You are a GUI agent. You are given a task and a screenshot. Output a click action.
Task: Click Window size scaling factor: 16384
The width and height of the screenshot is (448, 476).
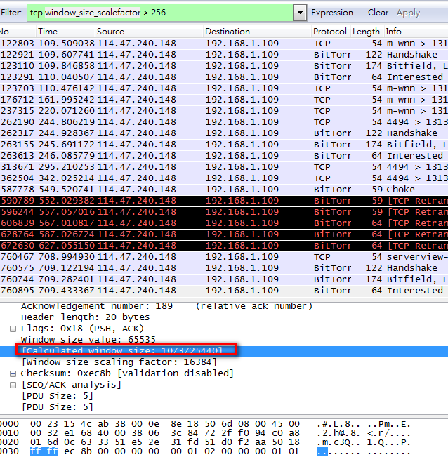119,362
